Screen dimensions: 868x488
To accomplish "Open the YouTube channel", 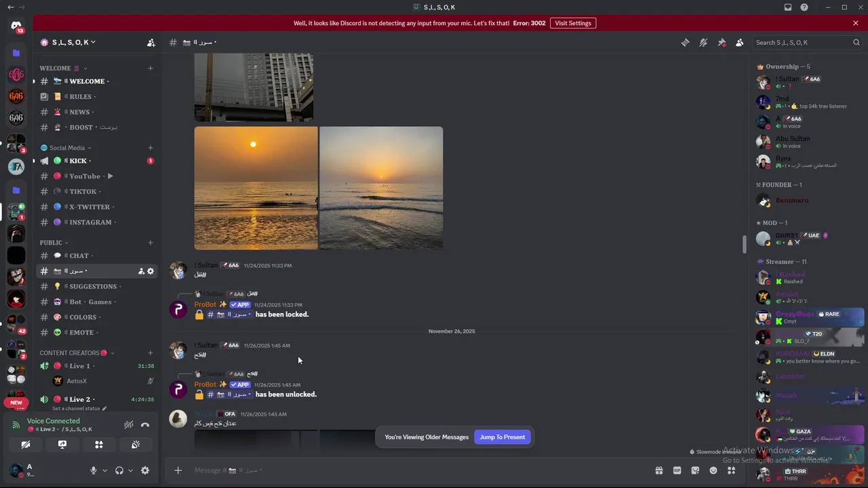I will click(x=98, y=176).
